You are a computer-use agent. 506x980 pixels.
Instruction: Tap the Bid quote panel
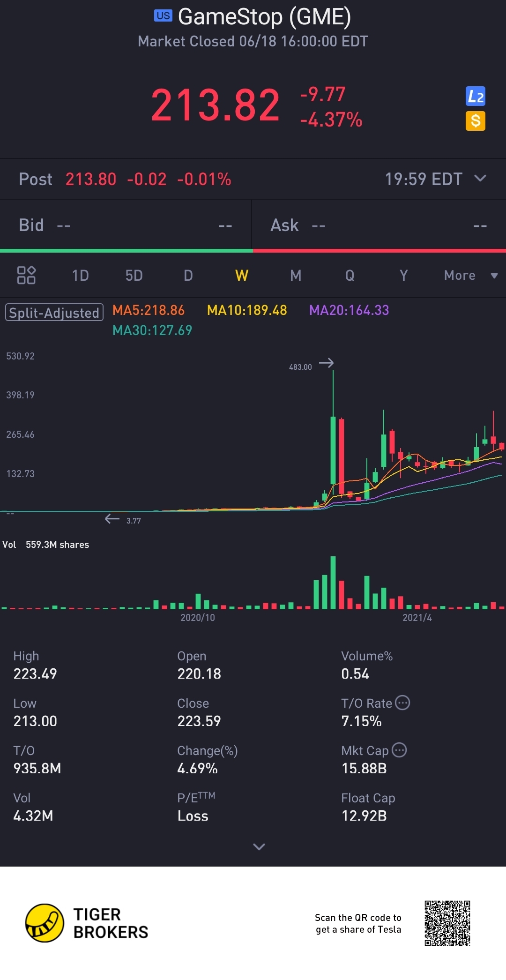(126, 225)
